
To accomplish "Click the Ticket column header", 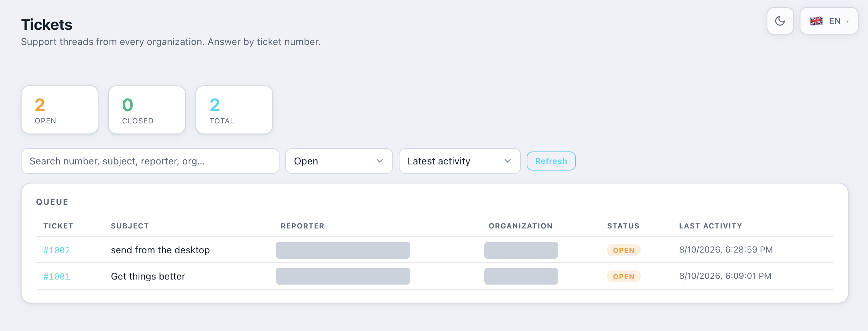I will pos(59,226).
